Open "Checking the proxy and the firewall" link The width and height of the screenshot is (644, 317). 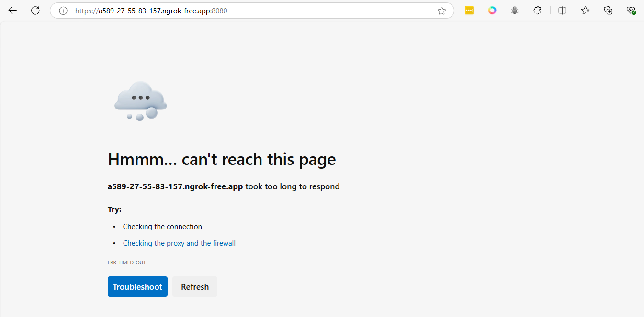pyautogui.click(x=179, y=243)
